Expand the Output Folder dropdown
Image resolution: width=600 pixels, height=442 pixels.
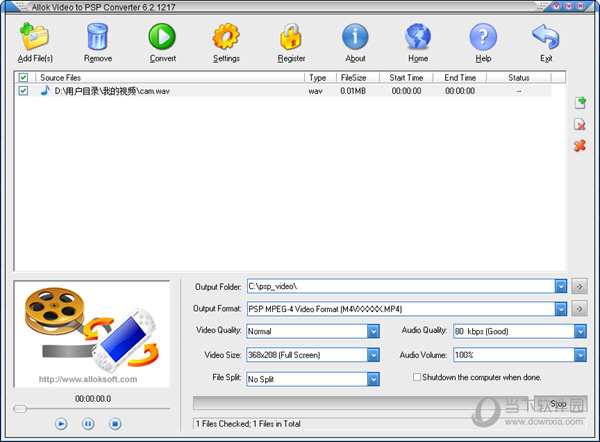coord(561,286)
